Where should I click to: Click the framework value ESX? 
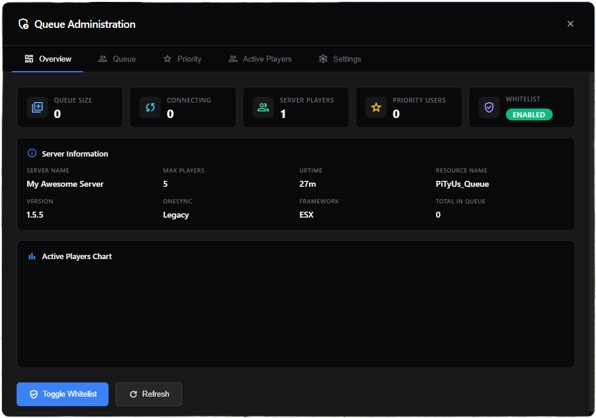306,215
